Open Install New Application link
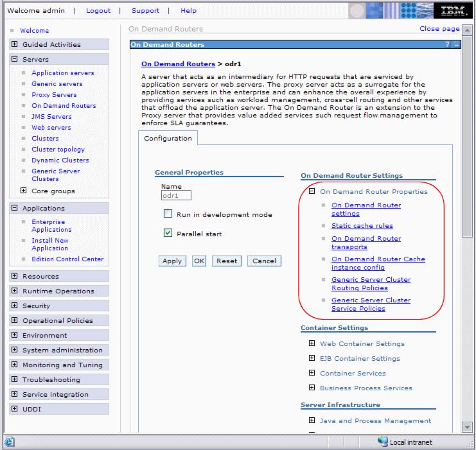 50,245
